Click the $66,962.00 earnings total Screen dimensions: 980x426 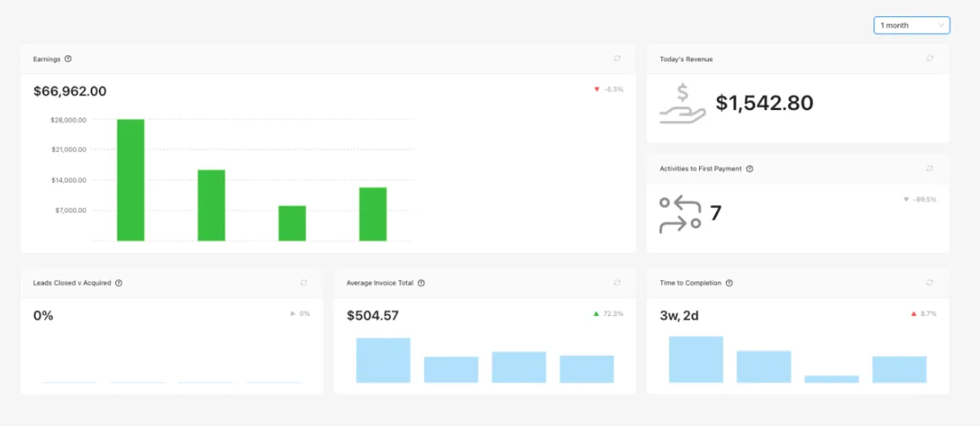click(70, 91)
